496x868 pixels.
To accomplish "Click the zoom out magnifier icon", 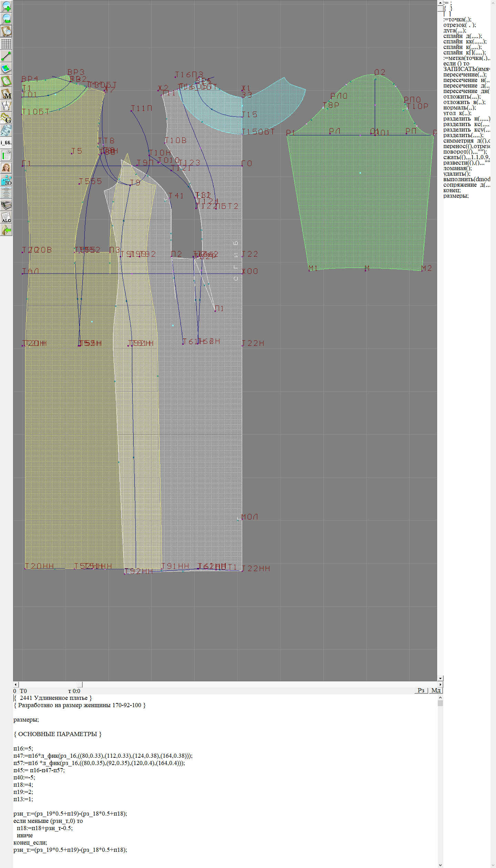I will [6, 19].
